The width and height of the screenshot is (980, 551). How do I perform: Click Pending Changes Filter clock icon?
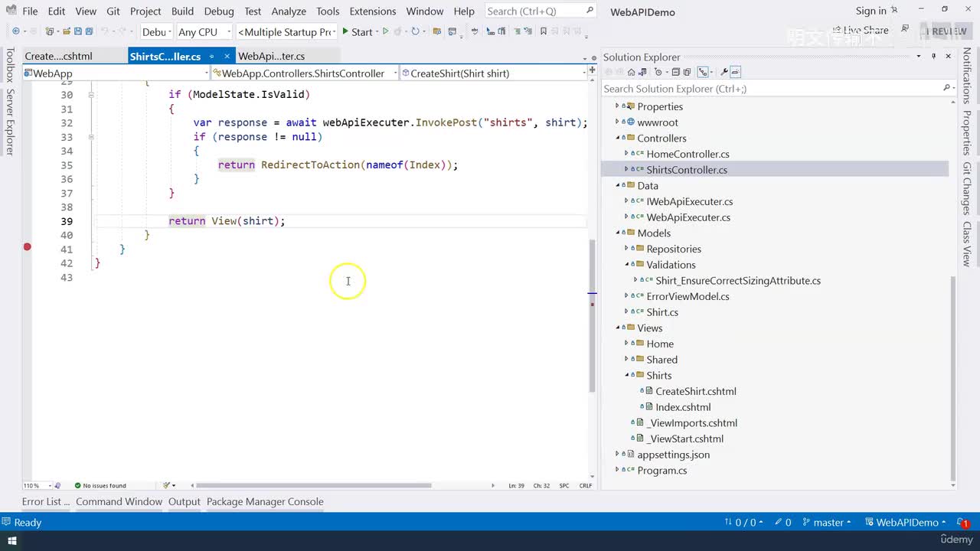[x=658, y=72]
